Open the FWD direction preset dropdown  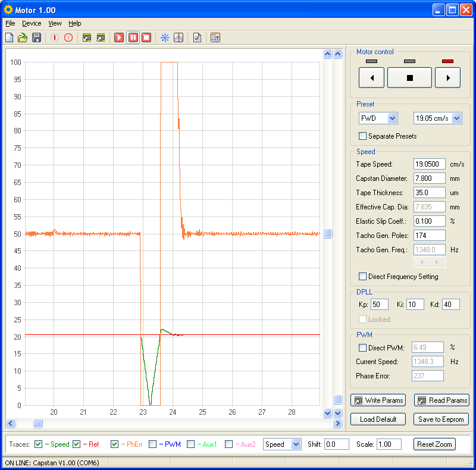click(393, 118)
